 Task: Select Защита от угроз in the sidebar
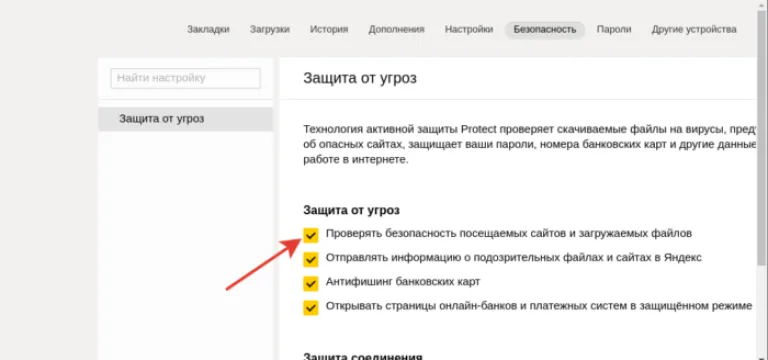pos(186,119)
